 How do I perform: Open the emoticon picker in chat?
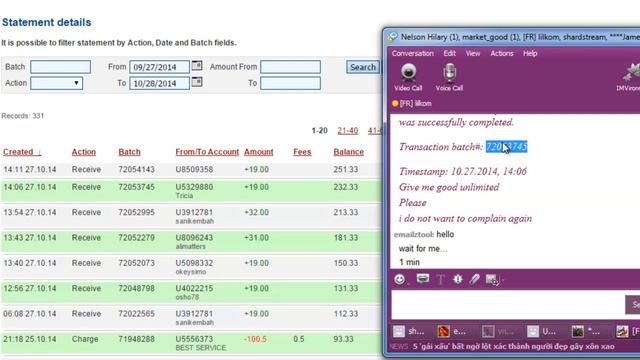[x=400, y=279]
